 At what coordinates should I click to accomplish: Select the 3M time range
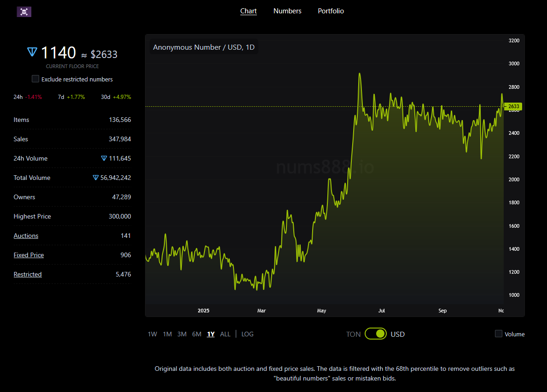click(182, 334)
